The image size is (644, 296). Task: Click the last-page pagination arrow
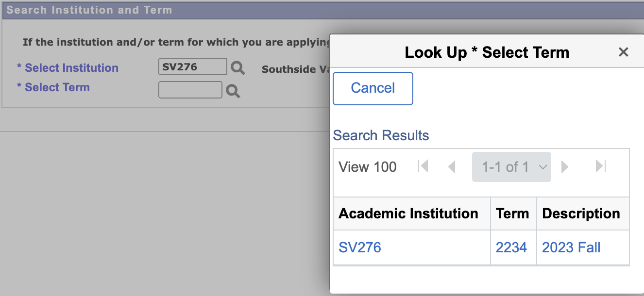[x=600, y=166]
